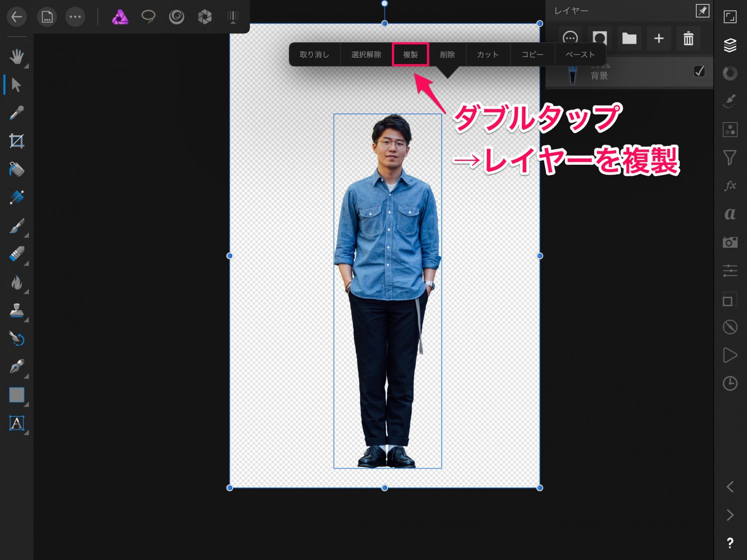Open the Adjustments studio panel
The height and width of the screenshot is (560, 747).
click(730, 73)
